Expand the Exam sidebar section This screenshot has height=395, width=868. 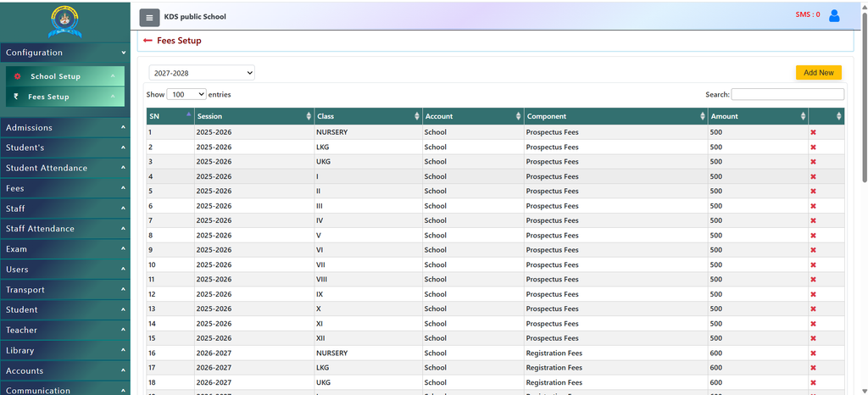[x=64, y=249]
